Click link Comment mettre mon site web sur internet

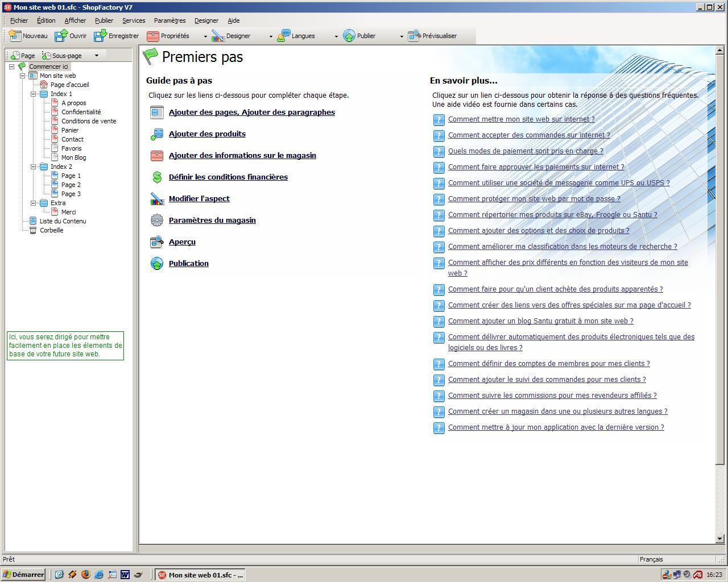[521, 119]
